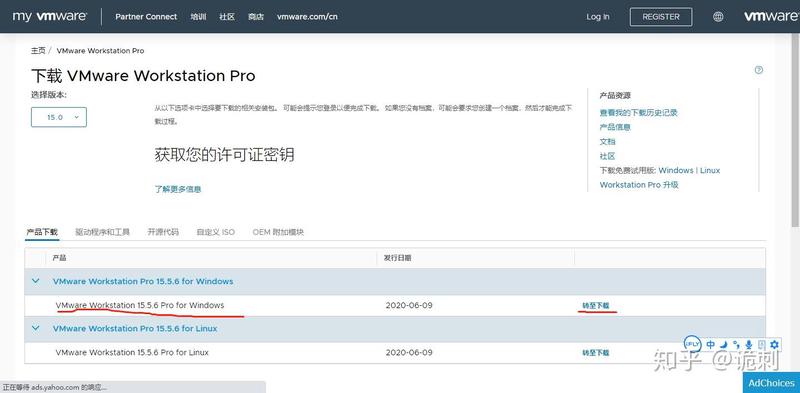The image size is (800, 393).
Task: Toggle the punctuation mode icon in IME bar
Action: (736, 345)
